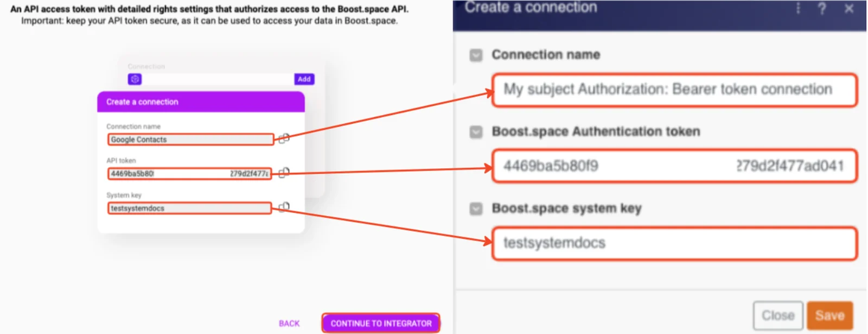The height and width of the screenshot is (334, 868).
Task: Collapse the Boost.space Authentication token section
Action: (x=476, y=132)
